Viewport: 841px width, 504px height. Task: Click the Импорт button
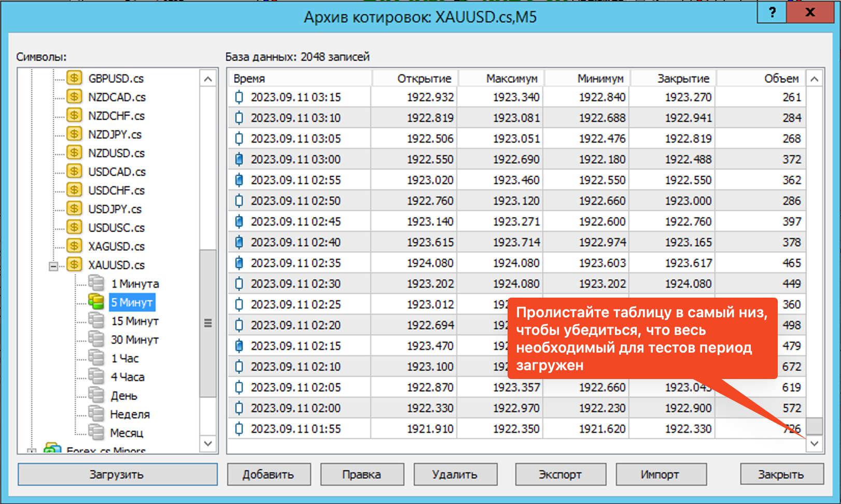pyautogui.click(x=660, y=474)
